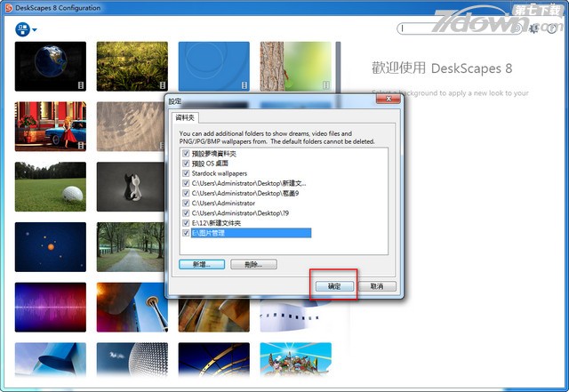Select the Stardock wallpapers list row
Viewport: 569px width, 392px height.
point(220,173)
